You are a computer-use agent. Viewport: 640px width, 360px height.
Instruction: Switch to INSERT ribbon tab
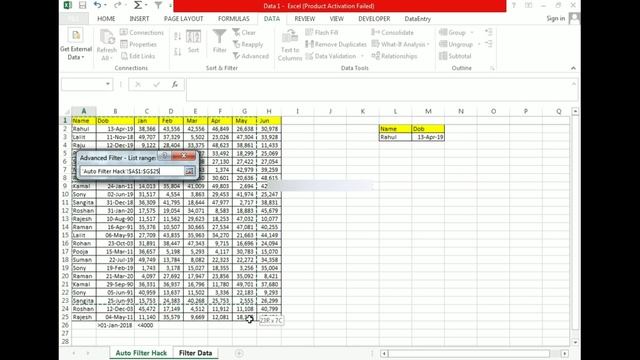click(x=139, y=19)
